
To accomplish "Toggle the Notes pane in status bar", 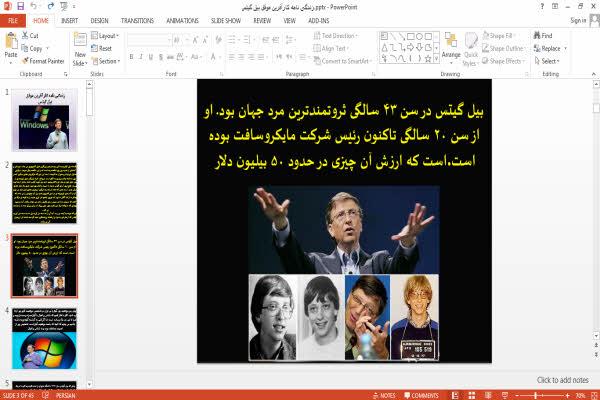I will [x=384, y=395].
